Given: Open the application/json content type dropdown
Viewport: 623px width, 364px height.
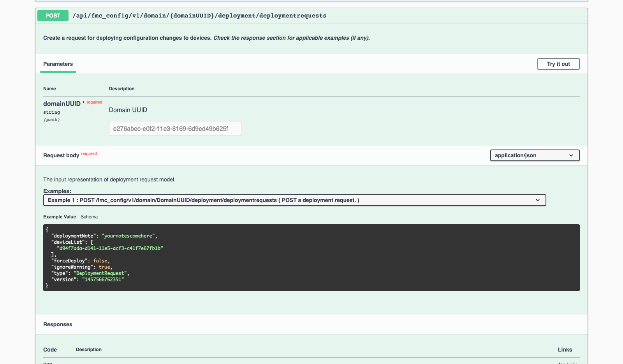Looking at the screenshot, I should [x=535, y=155].
